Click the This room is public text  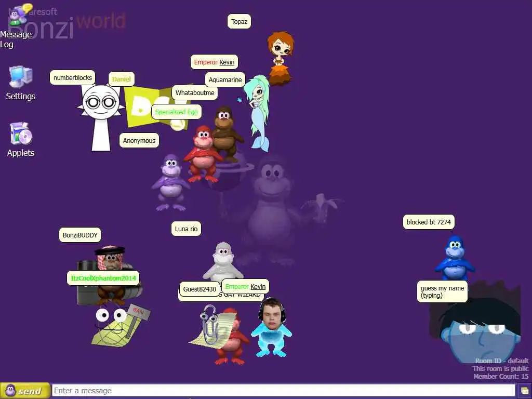[x=500, y=368]
